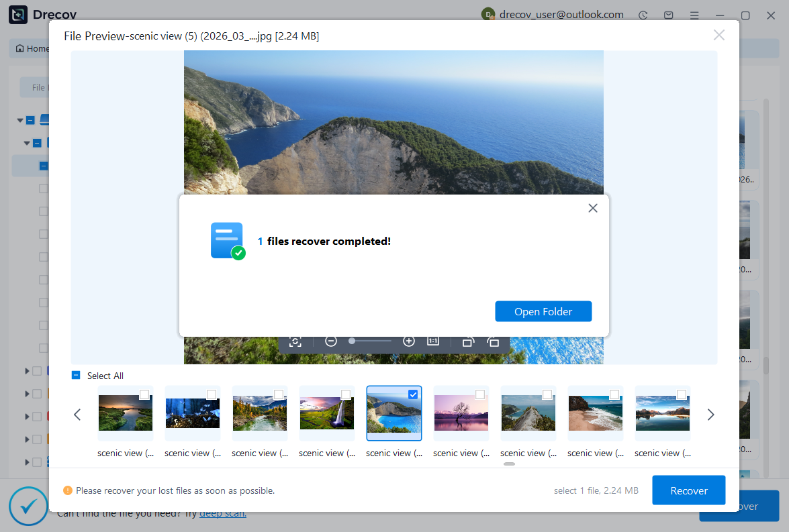Click the fit-to-screen icon in preview toolbar
Screen dimensions: 789x532
pyautogui.click(x=294, y=341)
